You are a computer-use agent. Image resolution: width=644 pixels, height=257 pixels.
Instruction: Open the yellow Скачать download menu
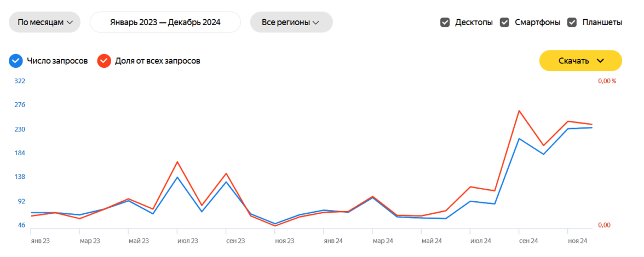[x=580, y=61]
